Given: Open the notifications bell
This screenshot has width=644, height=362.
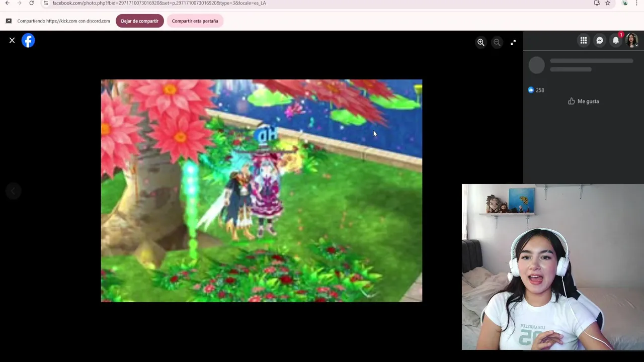Looking at the screenshot, I should 616,41.
